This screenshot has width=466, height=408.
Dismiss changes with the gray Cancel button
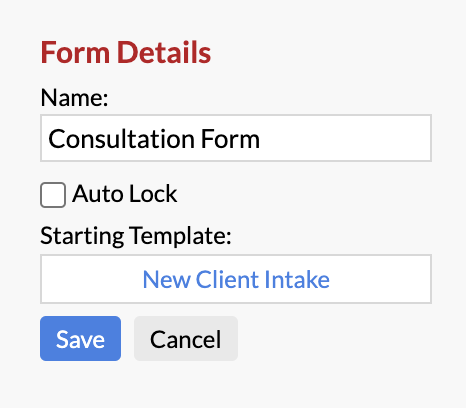tap(186, 338)
